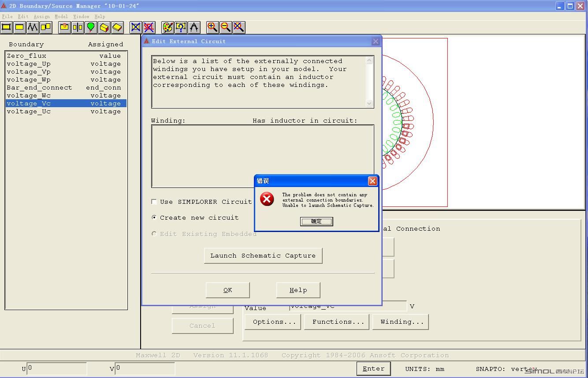Select voltage_Wp in boundary list

tap(66, 79)
